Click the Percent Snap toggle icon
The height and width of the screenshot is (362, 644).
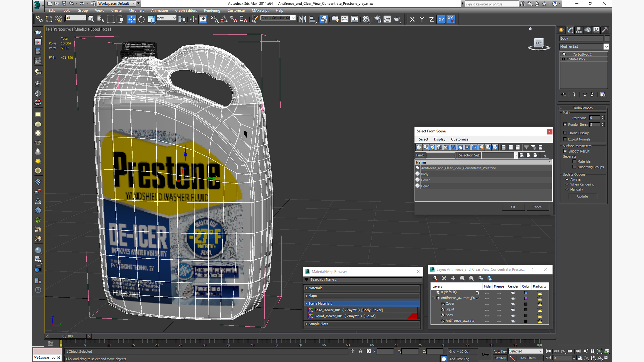[234, 19]
